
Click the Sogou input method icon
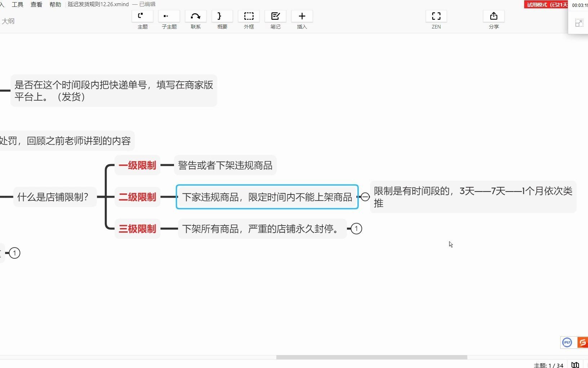582,342
